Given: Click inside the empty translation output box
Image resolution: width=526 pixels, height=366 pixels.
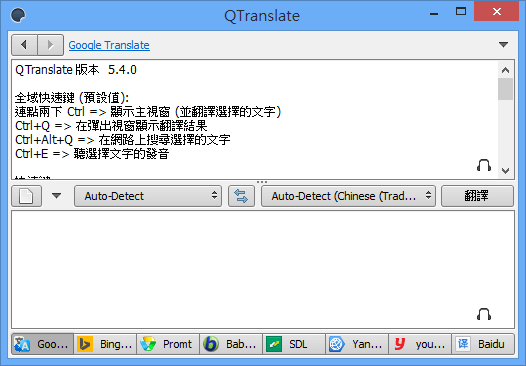Looking at the screenshot, I should 263,269.
